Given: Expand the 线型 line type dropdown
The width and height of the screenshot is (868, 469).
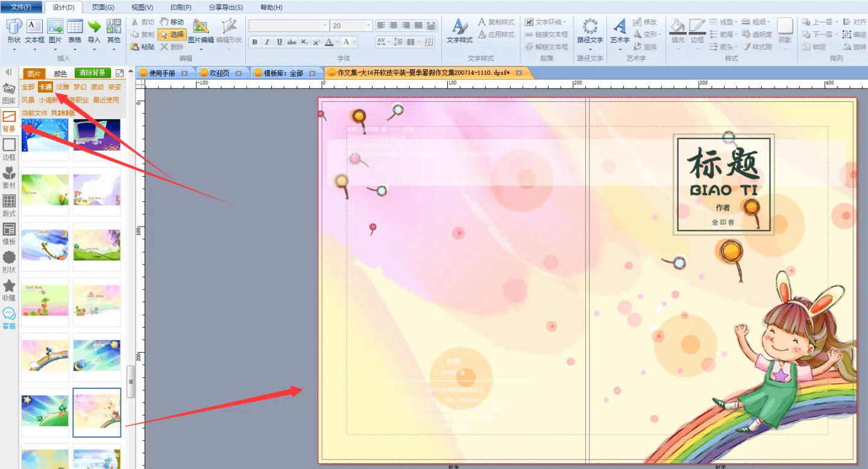Looking at the screenshot, I should click(x=736, y=22).
